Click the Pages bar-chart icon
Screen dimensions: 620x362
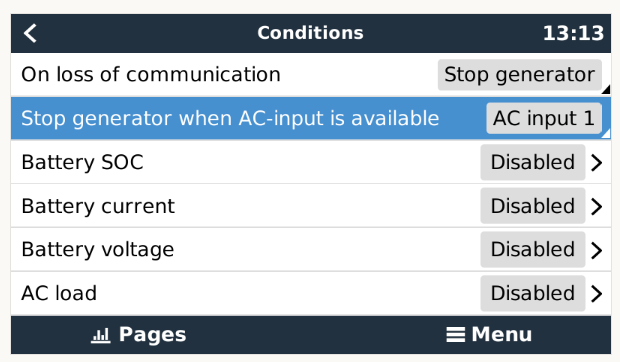point(101,335)
